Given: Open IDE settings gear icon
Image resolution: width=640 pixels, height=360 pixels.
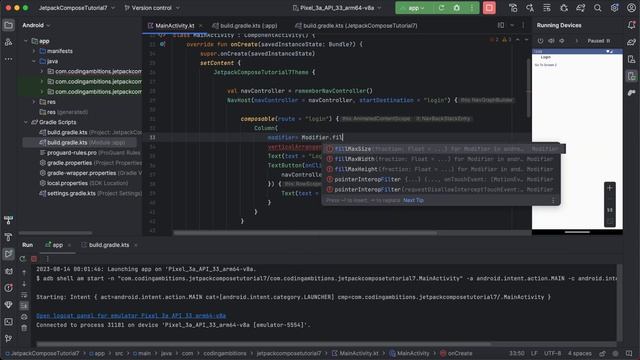Looking at the screenshot, I should pos(614,8).
